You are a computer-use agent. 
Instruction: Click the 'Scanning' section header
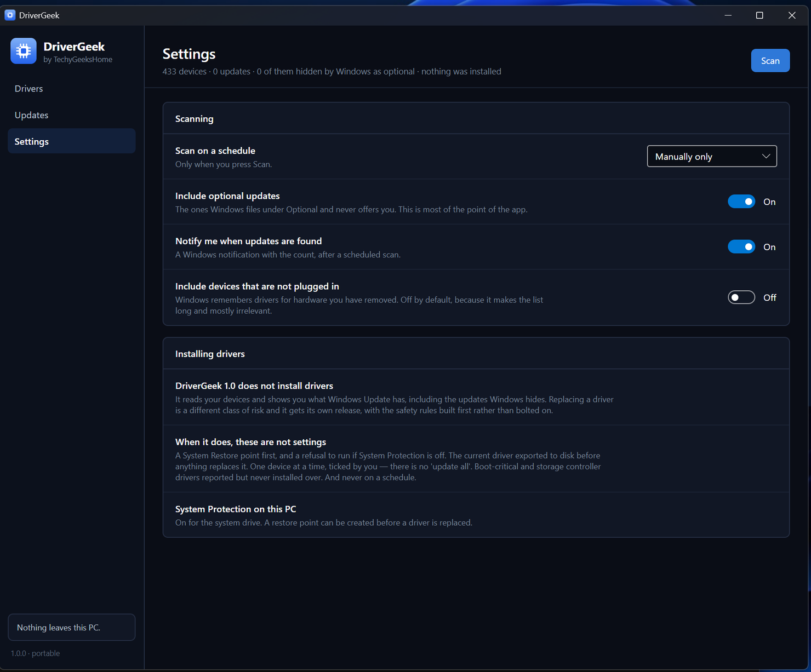click(x=195, y=119)
